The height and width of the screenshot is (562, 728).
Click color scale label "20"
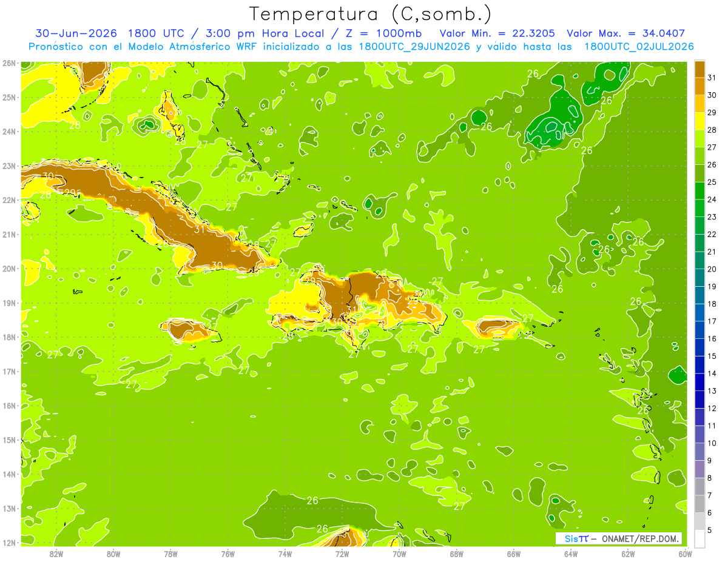[712, 269]
